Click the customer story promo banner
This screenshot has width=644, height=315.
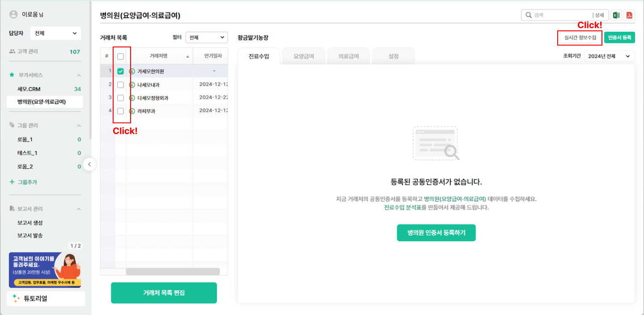pyautogui.click(x=45, y=270)
